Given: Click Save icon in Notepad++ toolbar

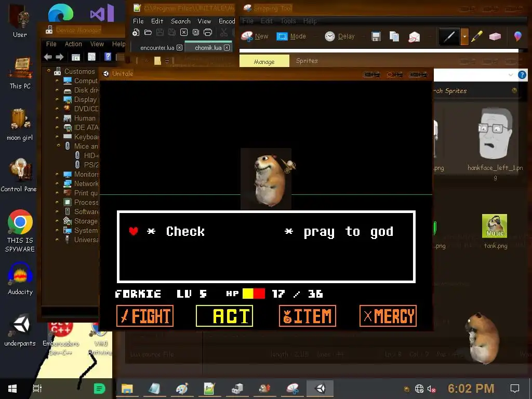Looking at the screenshot, I should [x=160, y=32].
